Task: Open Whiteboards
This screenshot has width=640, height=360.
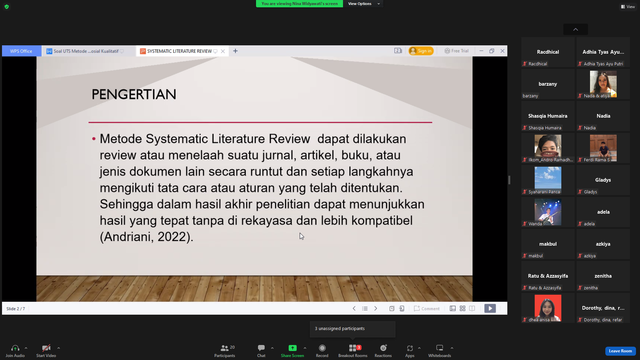Action: pyautogui.click(x=440, y=350)
